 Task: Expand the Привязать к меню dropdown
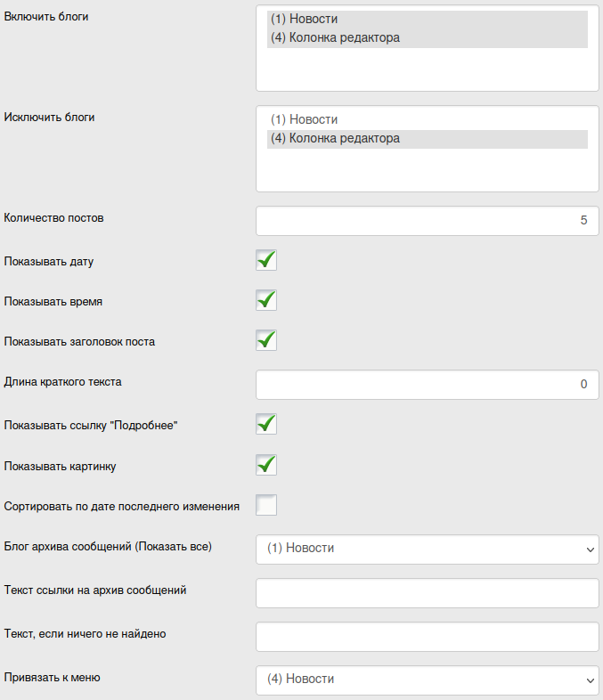click(x=427, y=680)
